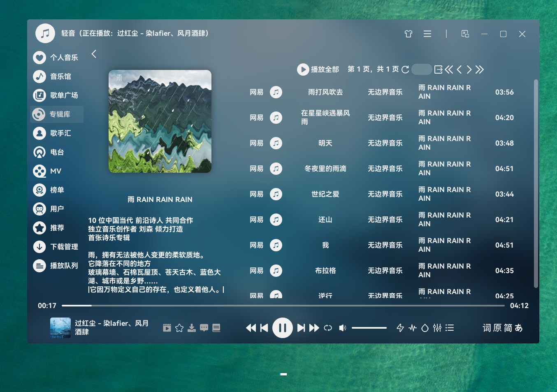This screenshot has width=557, height=392.
Task: Click now-playing cover thumbnail in player bar
Action: click(x=60, y=328)
